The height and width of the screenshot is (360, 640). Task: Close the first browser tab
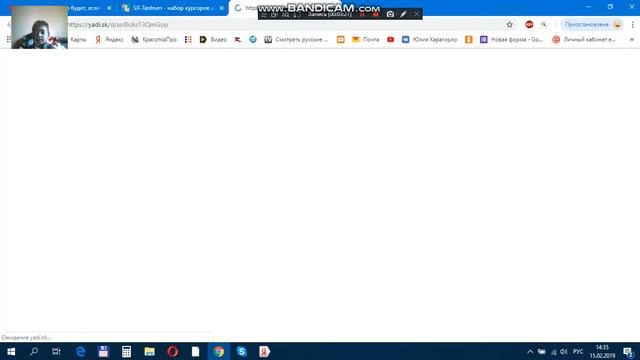pyautogui.click(x=109, y=8)
